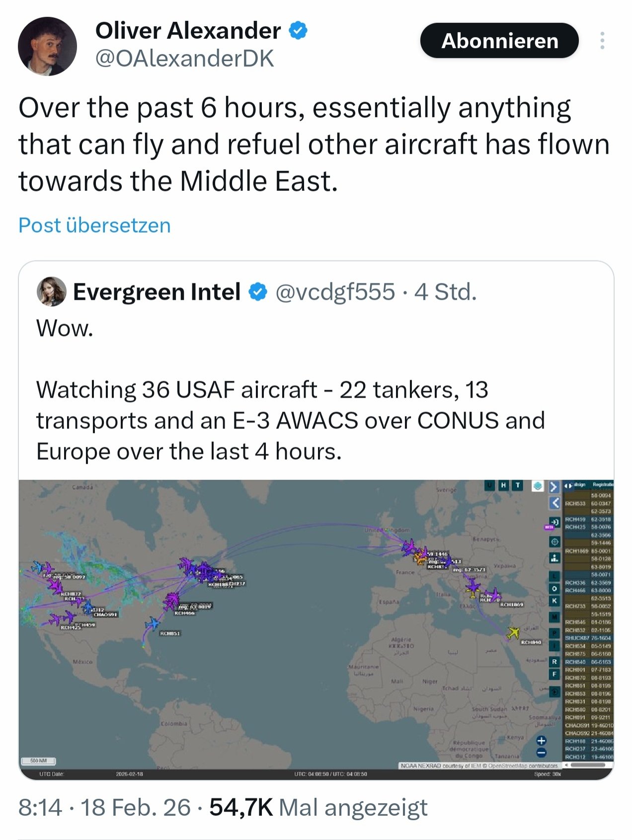
Task: Open Evergreen Intel's avatar in the quoted post
Action: coord(52,292)
